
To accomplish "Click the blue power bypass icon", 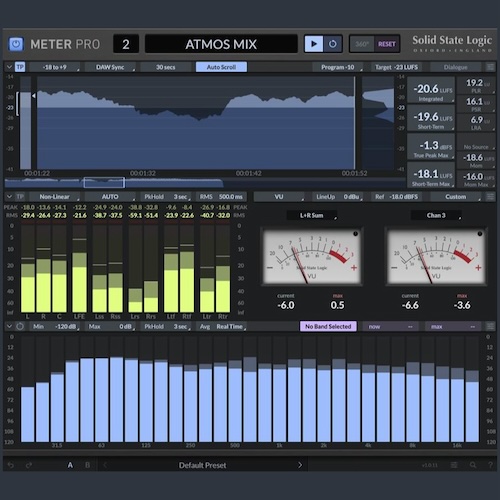I will (x=16, y=44).
